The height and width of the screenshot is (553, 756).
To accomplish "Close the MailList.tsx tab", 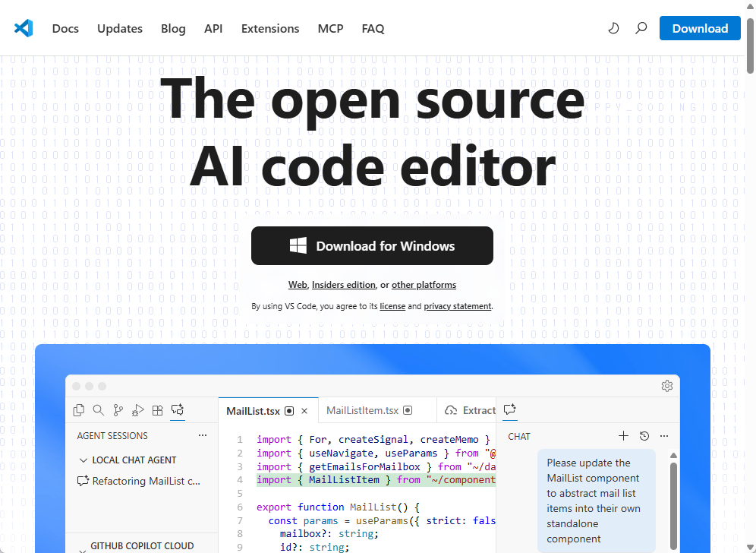I will click(304, 411).
